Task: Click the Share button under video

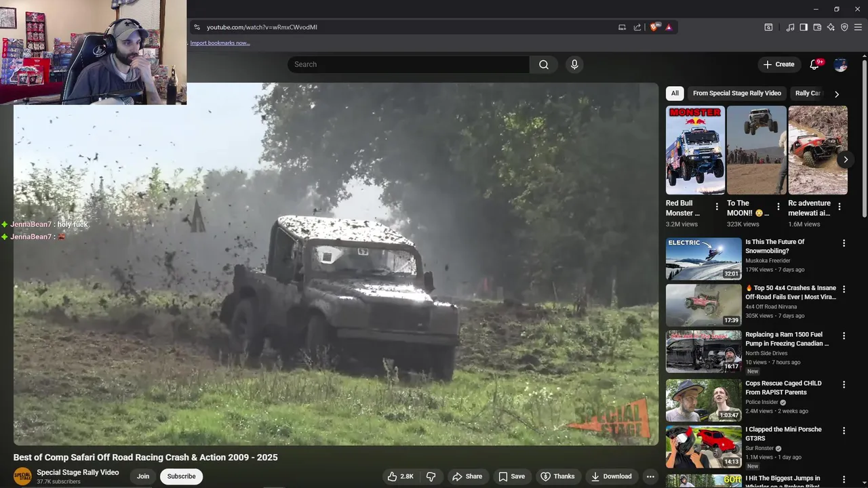Action: 467,476
